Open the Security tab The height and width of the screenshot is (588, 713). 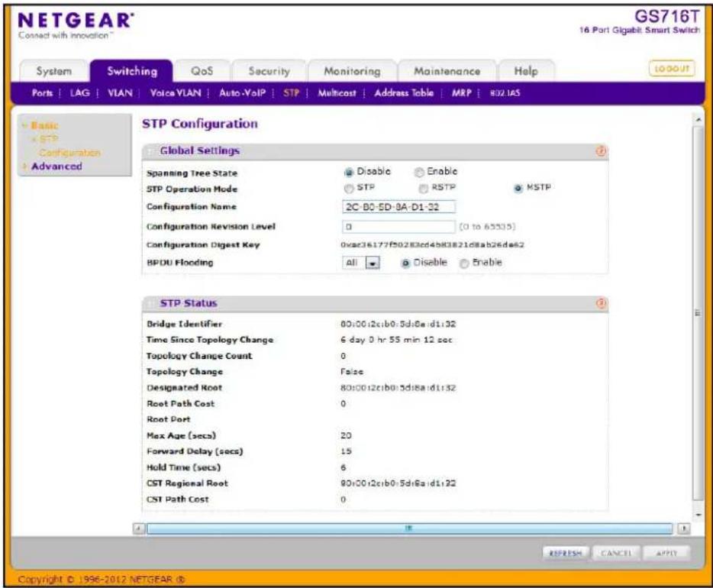269,71
